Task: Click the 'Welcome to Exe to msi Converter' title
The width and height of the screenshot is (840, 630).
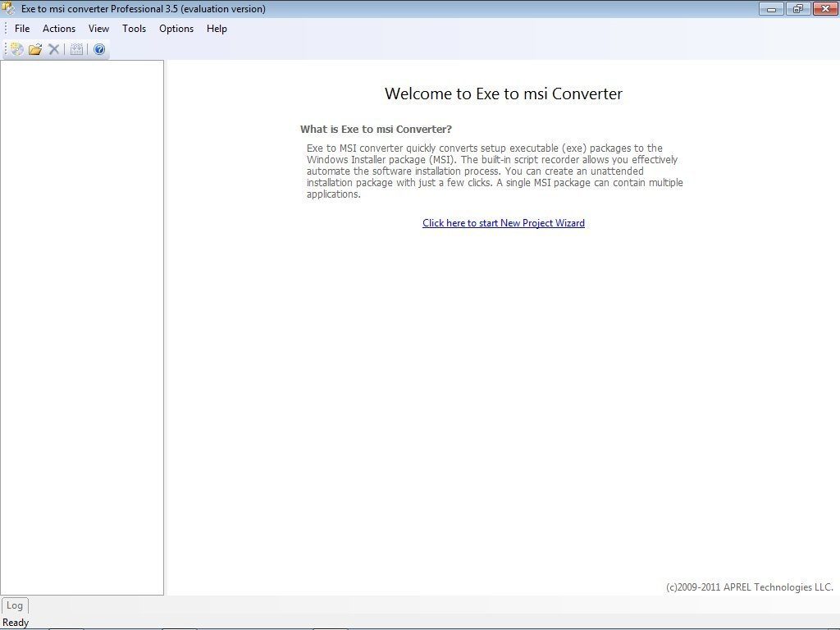Action: (x=504, y=94)
